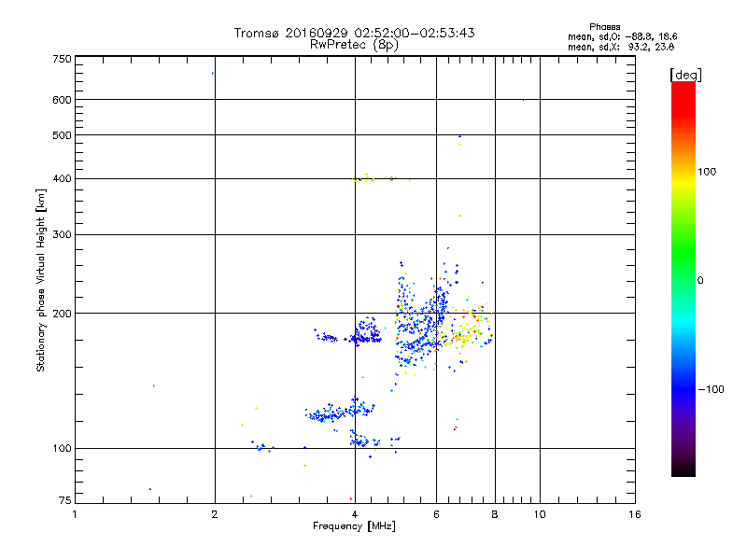This screenshot has width=747, height=560.
Task: Click the isolated orange data point near 1.5 MHz
Action: point(153,385)
